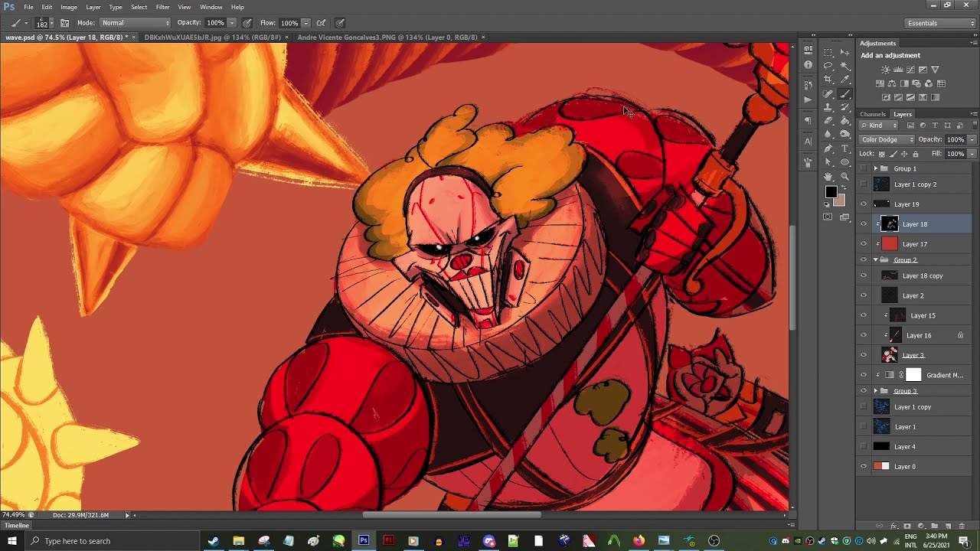Image resolution: width=980 pixels, height=551 pixels.
Task: Open the File menu
Action: 28,7
